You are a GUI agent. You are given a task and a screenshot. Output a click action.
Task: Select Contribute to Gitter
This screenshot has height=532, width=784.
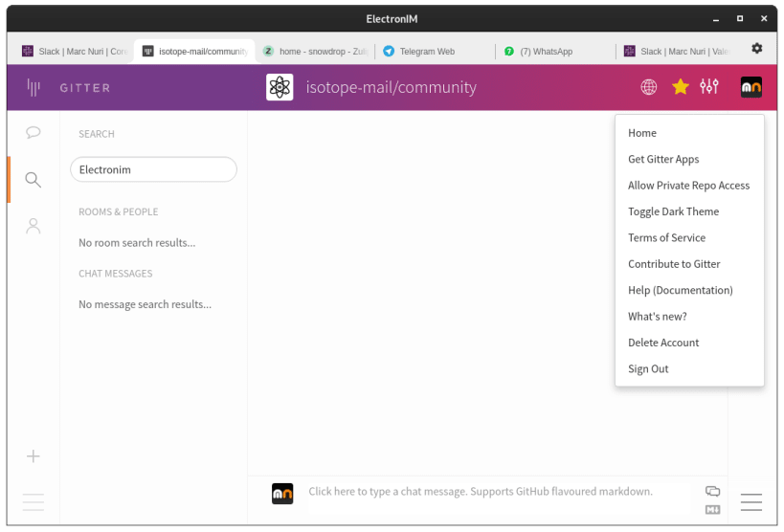[x=689, y=264]
